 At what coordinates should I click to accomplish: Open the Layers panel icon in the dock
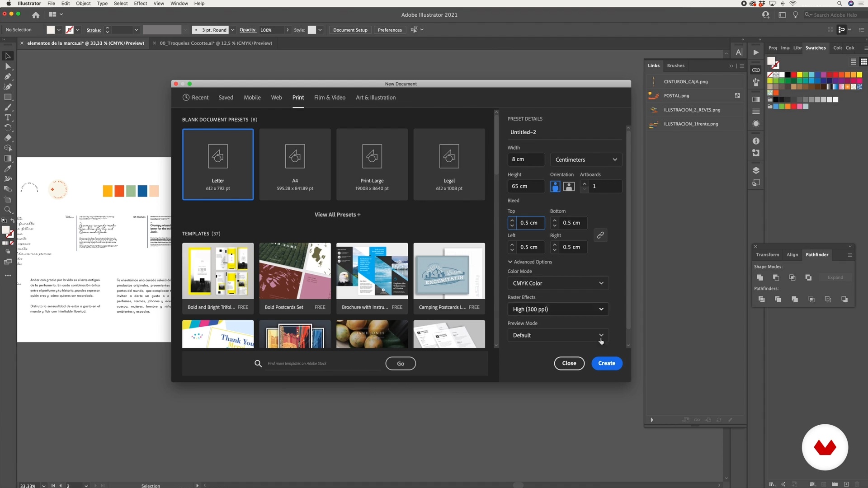click(756, 170)
